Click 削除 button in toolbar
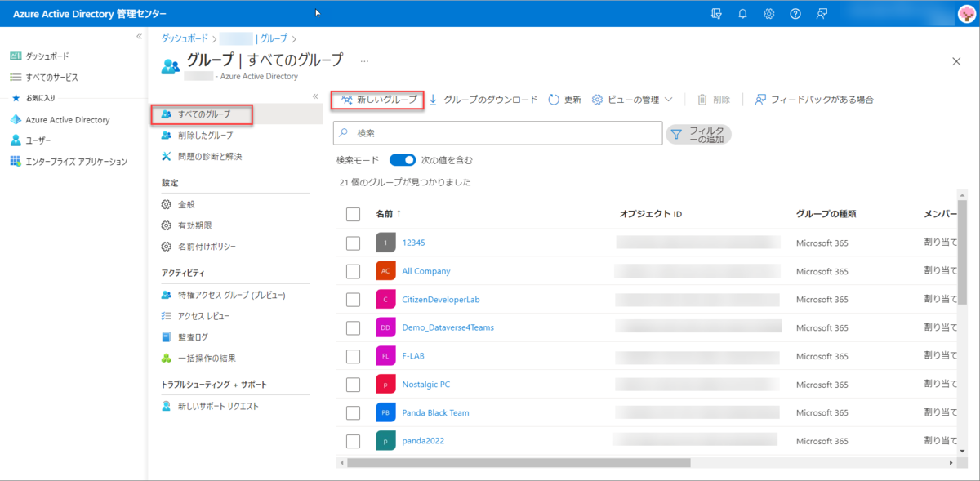Image resolution: width=980 pixels, height=481 pixels. (x=714, y=100)
